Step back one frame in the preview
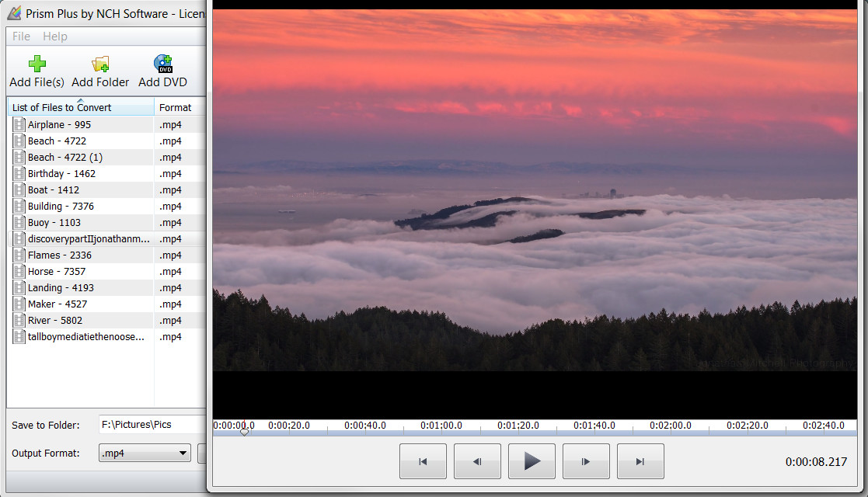The height and width of the screenshot is (497, 868). click(477, 461)
